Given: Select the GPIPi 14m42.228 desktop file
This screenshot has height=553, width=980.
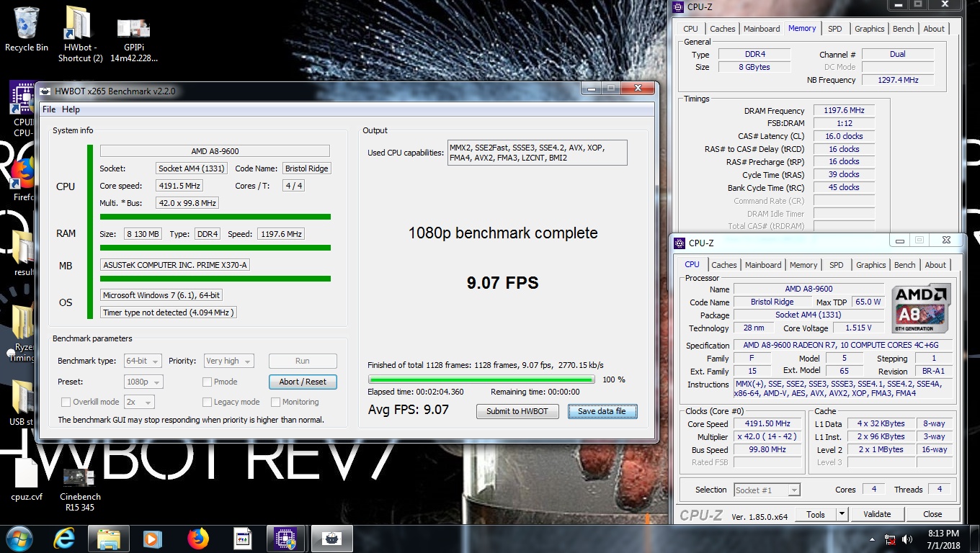Looking at the screenshot, I should click(x=133, y=40).
